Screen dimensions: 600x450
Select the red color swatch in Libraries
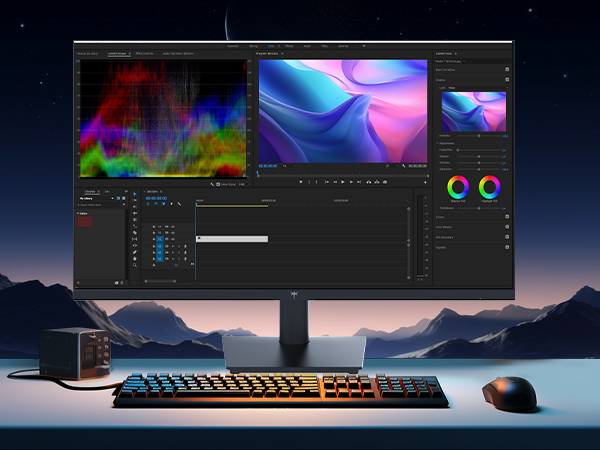[x=85, y=222]
